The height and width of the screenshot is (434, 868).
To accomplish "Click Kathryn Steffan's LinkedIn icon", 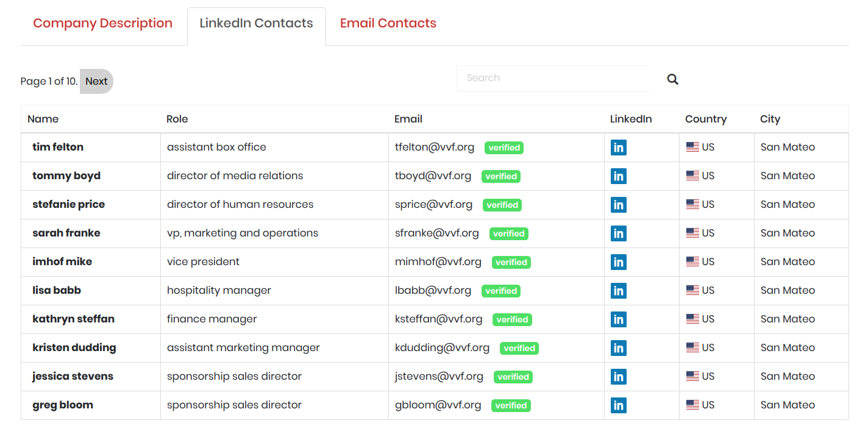I will 618,319.
